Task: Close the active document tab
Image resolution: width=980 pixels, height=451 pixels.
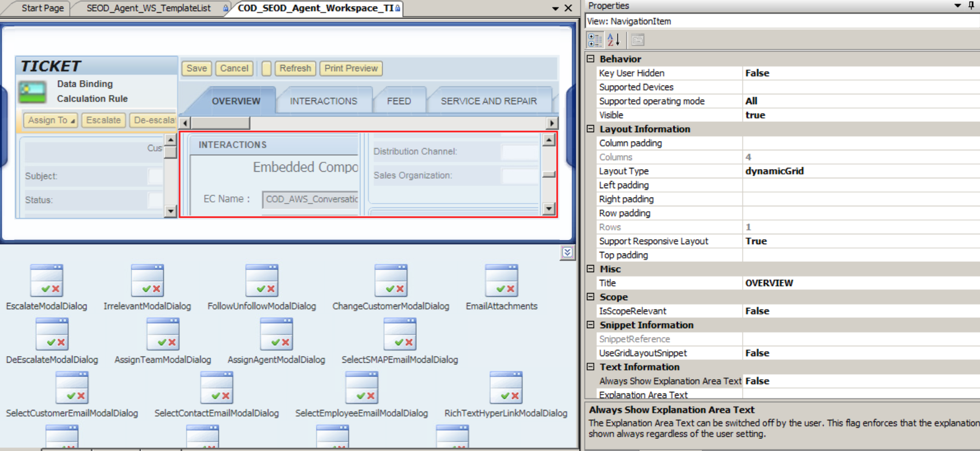Action: [568, 8]
